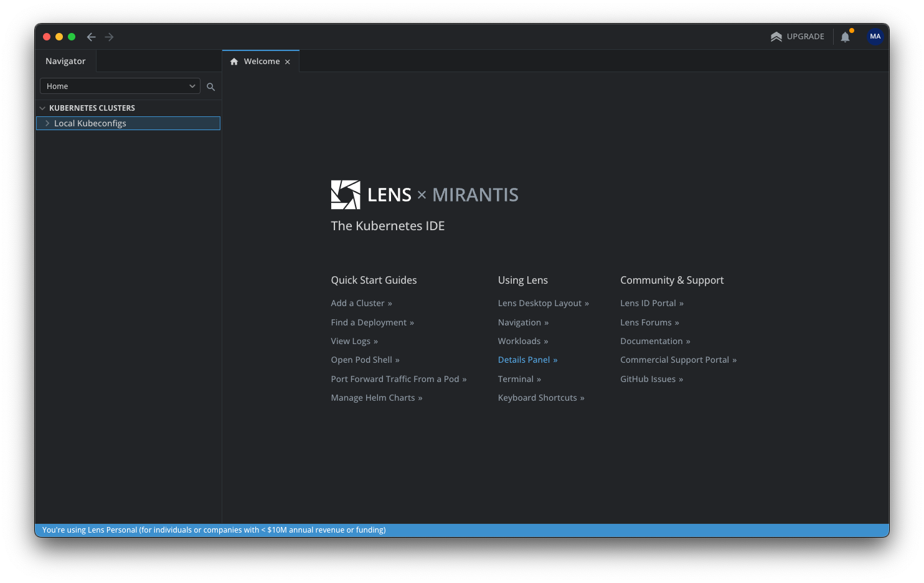Click the search magnifier in Navigator
Viewport: 924px width, 583px height.
211,86
